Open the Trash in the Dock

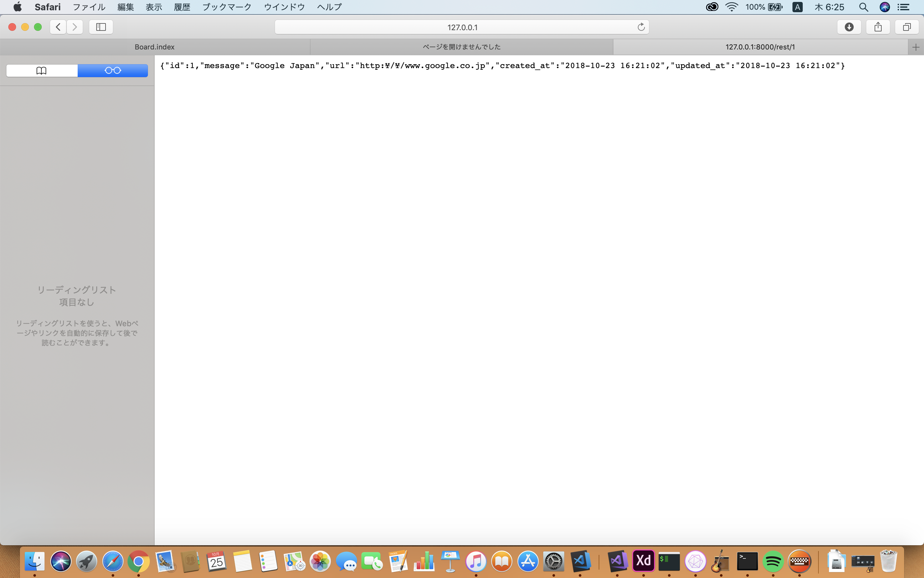(x=888, y=561)
